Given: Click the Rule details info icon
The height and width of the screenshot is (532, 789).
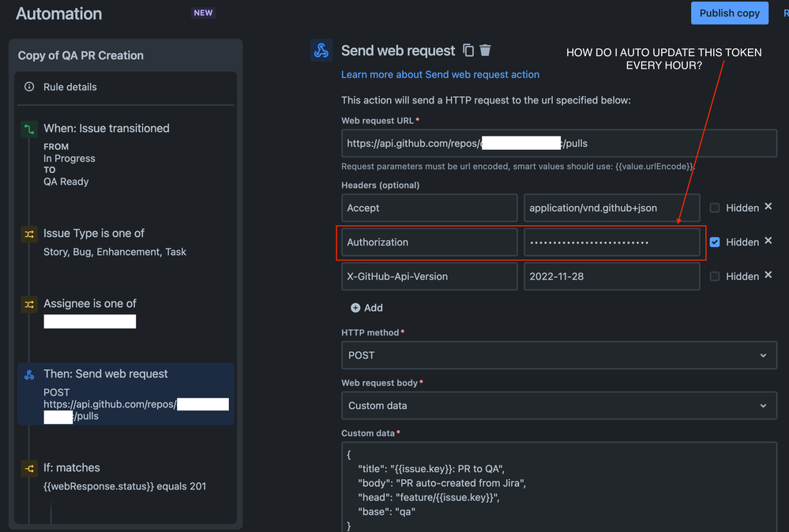Looking at the screenshot, I should (x=29, y=87).
